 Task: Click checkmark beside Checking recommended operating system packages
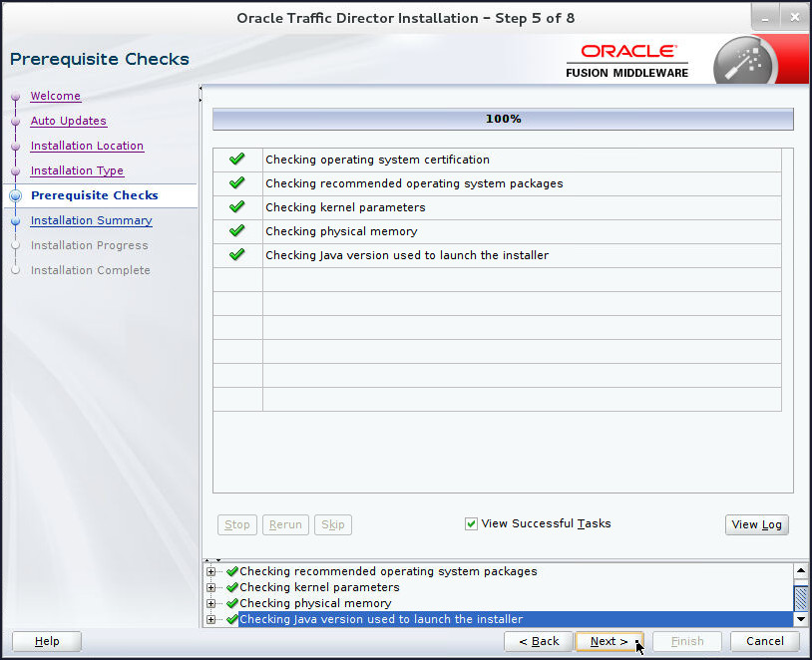tap(236, 182)
